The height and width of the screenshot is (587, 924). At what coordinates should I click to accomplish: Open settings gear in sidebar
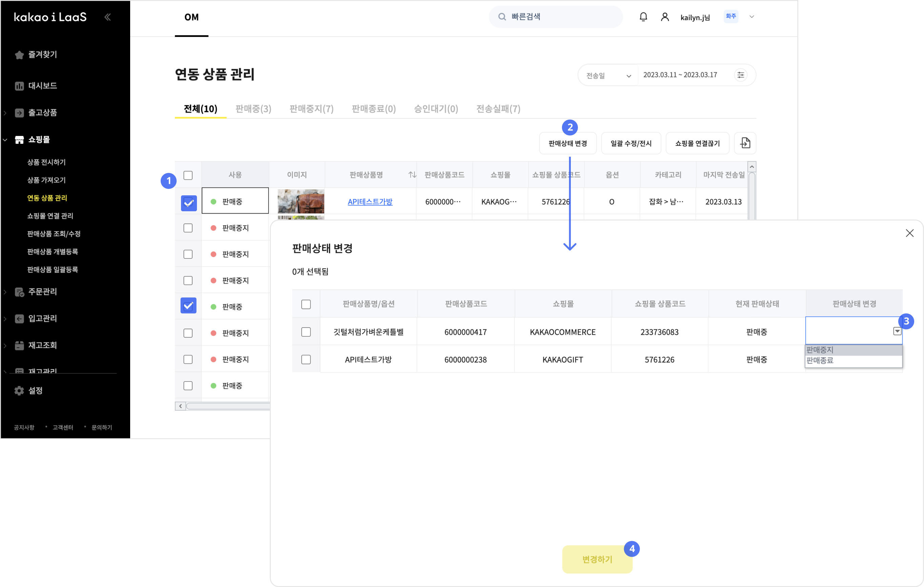point(19,390)
